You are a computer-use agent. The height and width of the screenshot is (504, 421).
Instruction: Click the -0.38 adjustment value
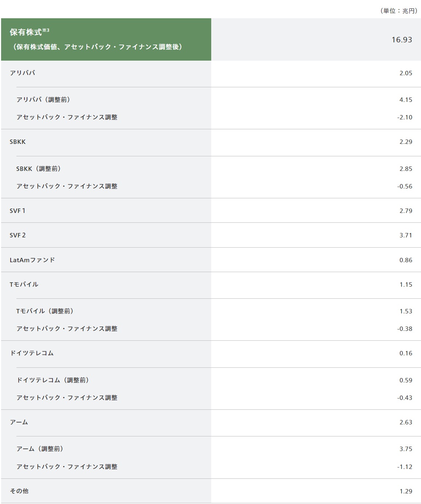(x=405, y=329)
